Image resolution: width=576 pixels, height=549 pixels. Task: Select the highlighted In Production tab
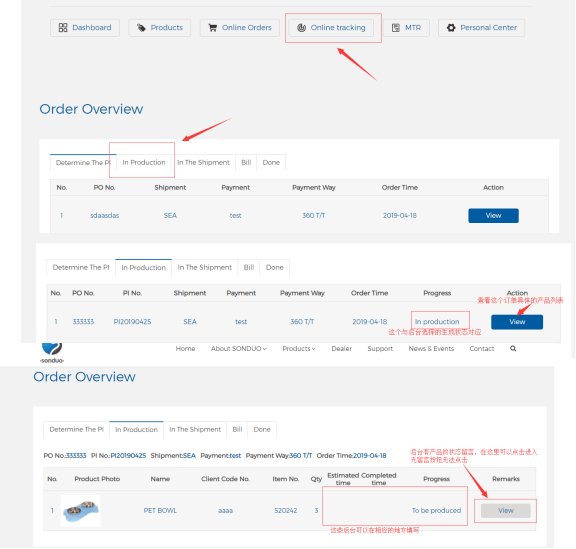click(144, 162)
